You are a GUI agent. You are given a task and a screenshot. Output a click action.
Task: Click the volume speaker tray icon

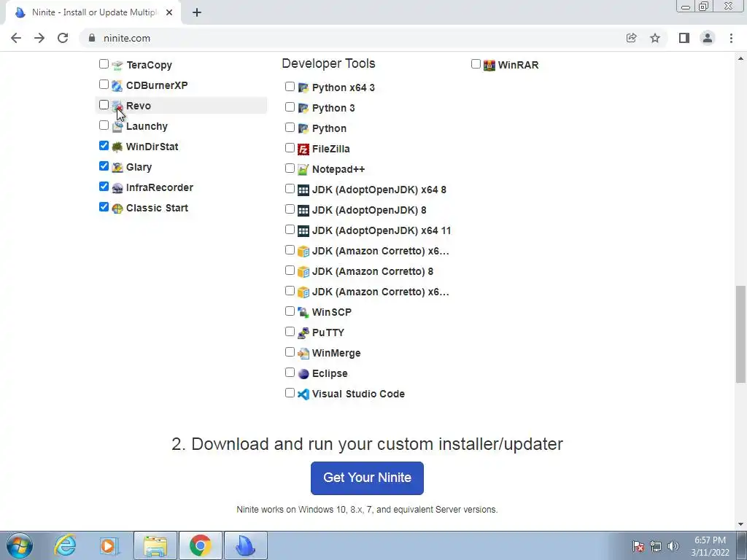coord(673,546)
